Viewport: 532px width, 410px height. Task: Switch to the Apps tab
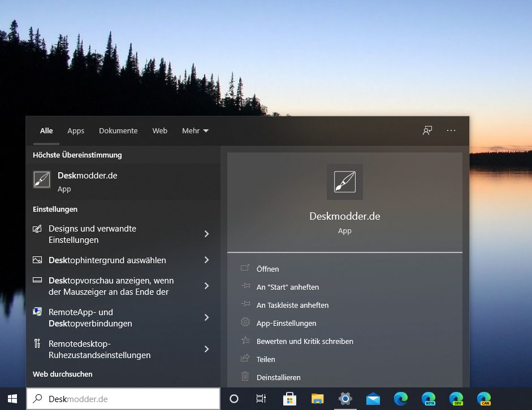pos(76,131)
